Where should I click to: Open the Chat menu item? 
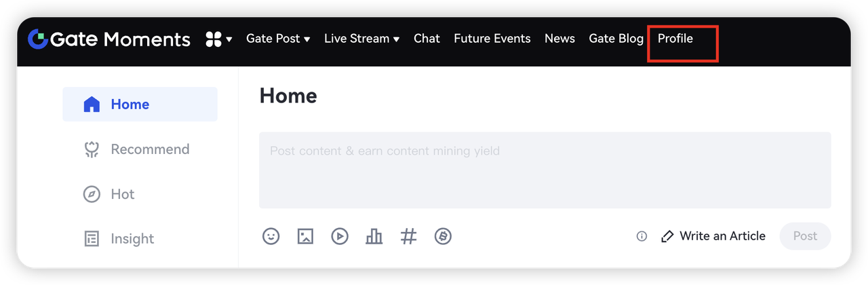tap(427, 39)
